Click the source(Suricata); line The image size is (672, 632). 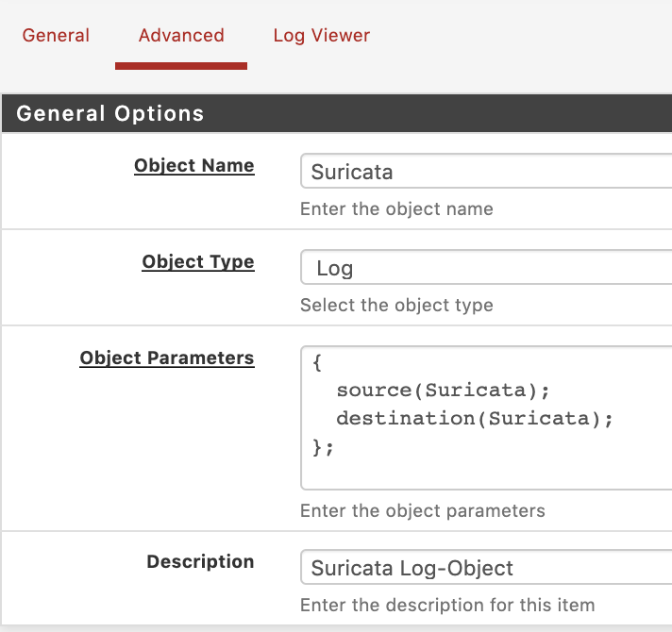443,391
